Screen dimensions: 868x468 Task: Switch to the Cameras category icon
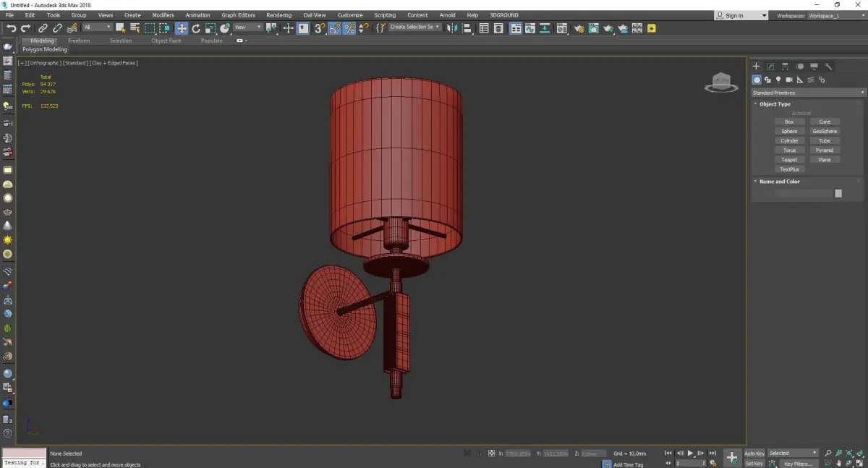(x=789, y=80)
